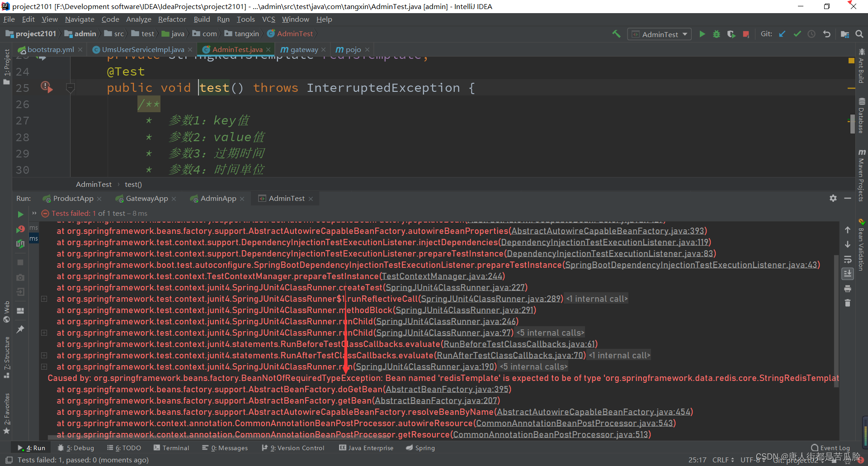Toggle tool window bars with the status bar corner icon
The image size is (868, 466).
point(9,460)
